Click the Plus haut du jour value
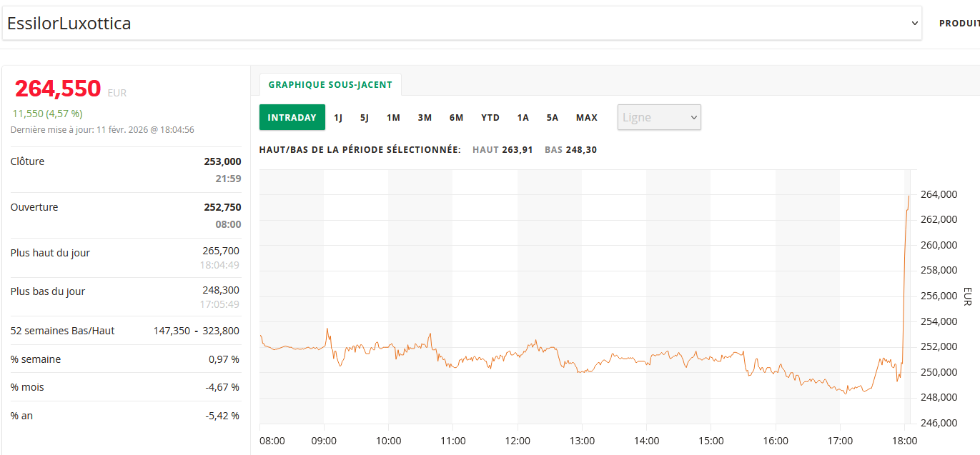Viewport: 980px width, 455px height. [221, 251]
